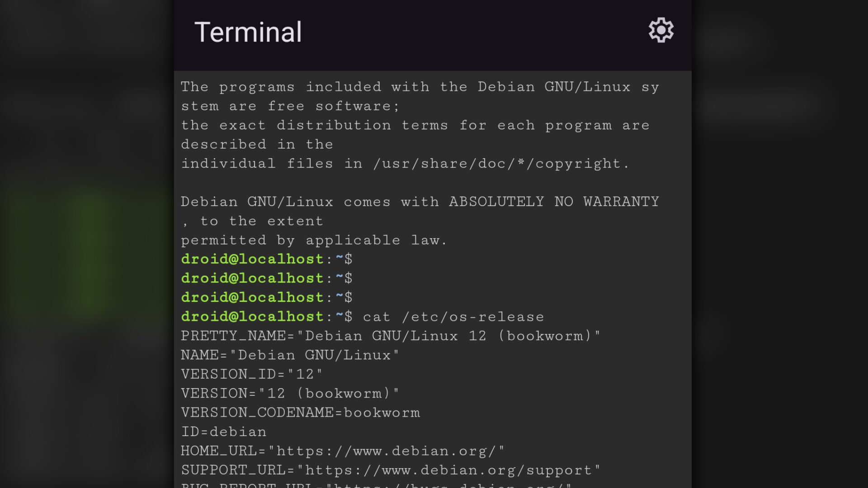The image size is (868, 488).
Task: Click the VERSION_ID="12" line
Action: 251,374
